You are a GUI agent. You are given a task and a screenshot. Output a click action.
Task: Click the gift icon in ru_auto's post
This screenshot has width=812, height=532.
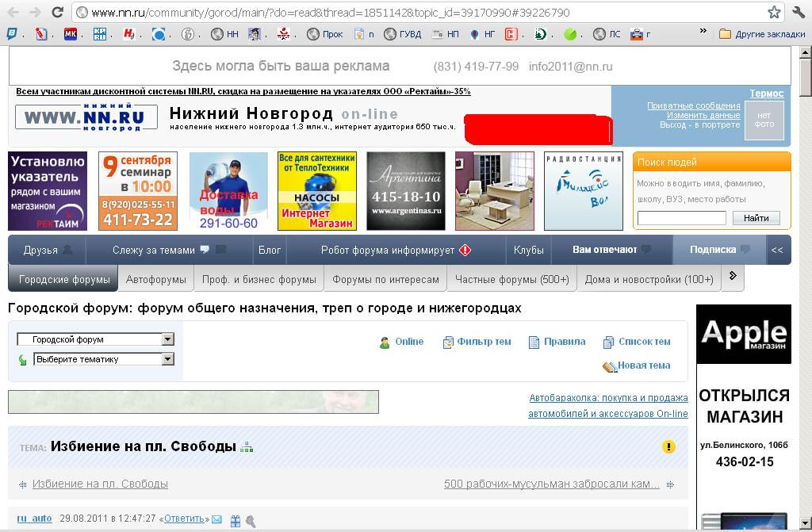(235, 521)
